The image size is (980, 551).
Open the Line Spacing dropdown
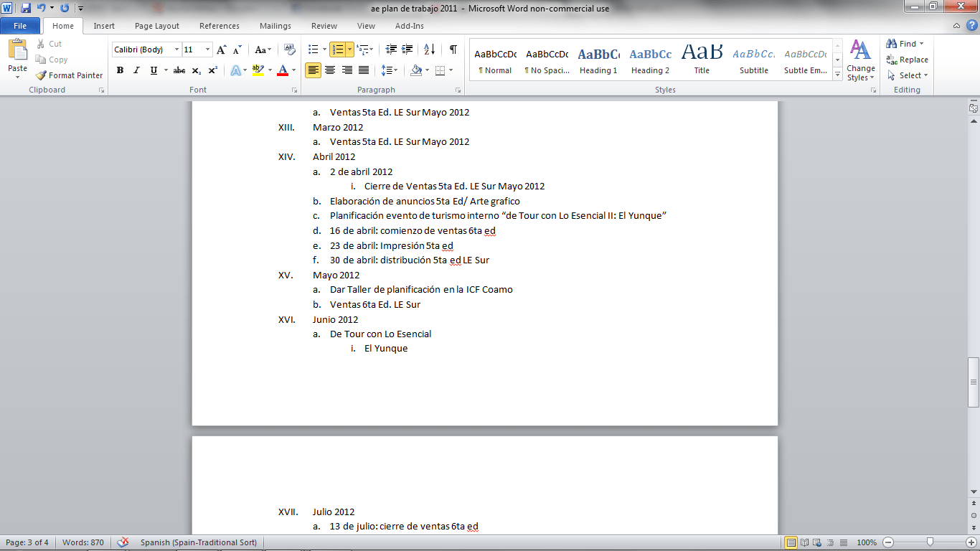[390, 70]
